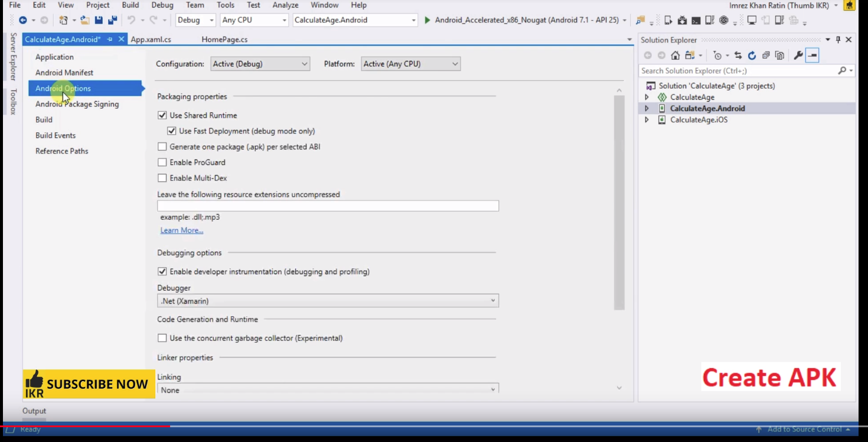Click the yellow feedback icon beside the user name
This screenshot has width=868, height=442.
pyautogui.click(x=849, y=5)
